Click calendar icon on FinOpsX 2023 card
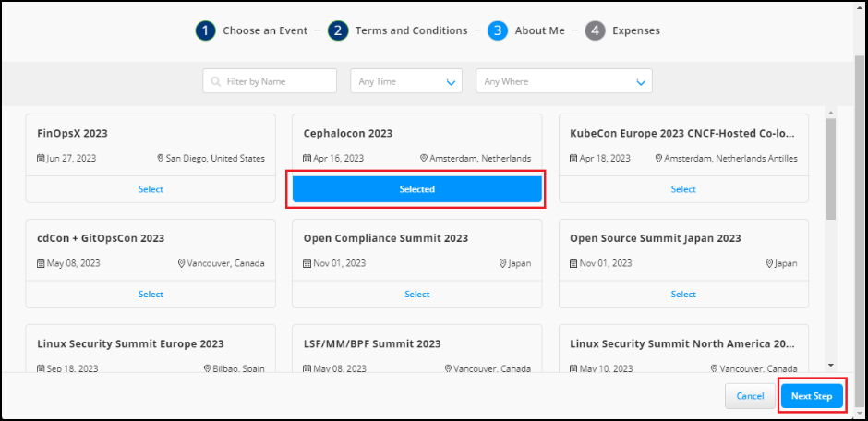The image size is (868, 421). pos(41,159)
